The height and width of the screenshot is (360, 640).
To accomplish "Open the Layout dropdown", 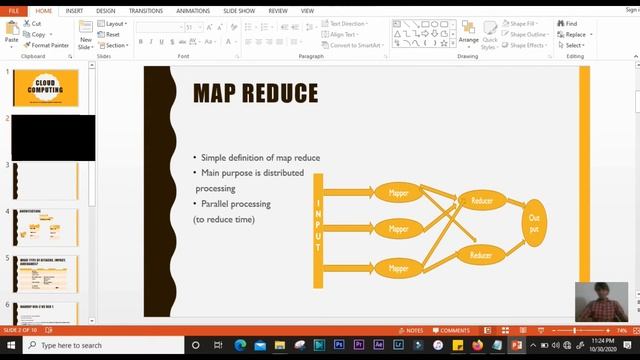I will (112, 24).
